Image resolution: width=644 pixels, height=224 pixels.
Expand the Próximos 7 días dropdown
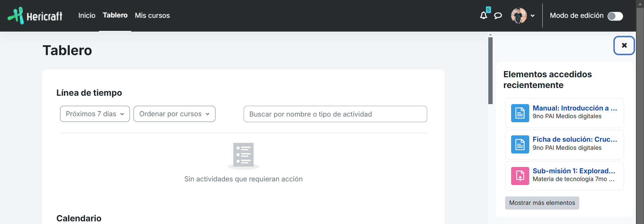click(x=95, y=114)
